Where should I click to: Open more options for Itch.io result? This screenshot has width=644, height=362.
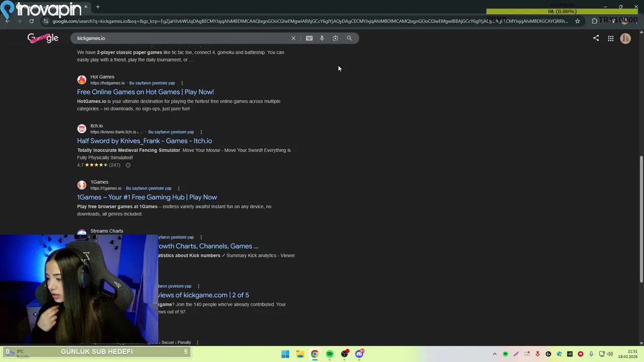click(201, 132)
